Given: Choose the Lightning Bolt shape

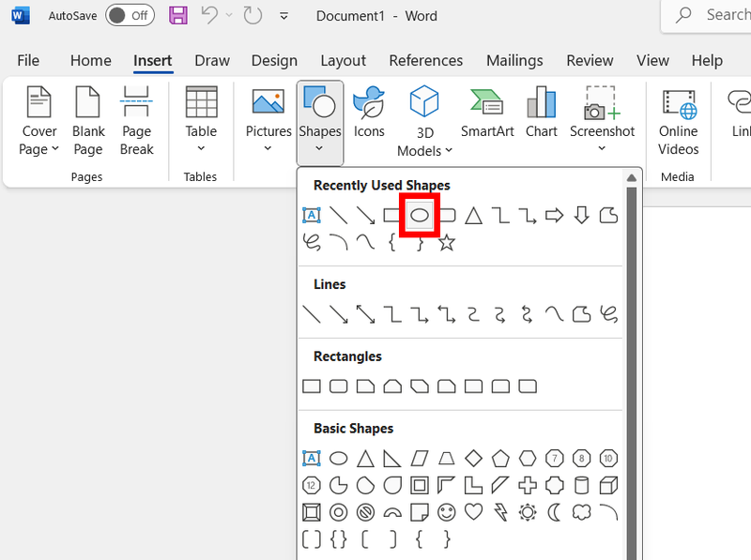Looking at the screenshot, I should pyautogui.click(x=500, y=512).
